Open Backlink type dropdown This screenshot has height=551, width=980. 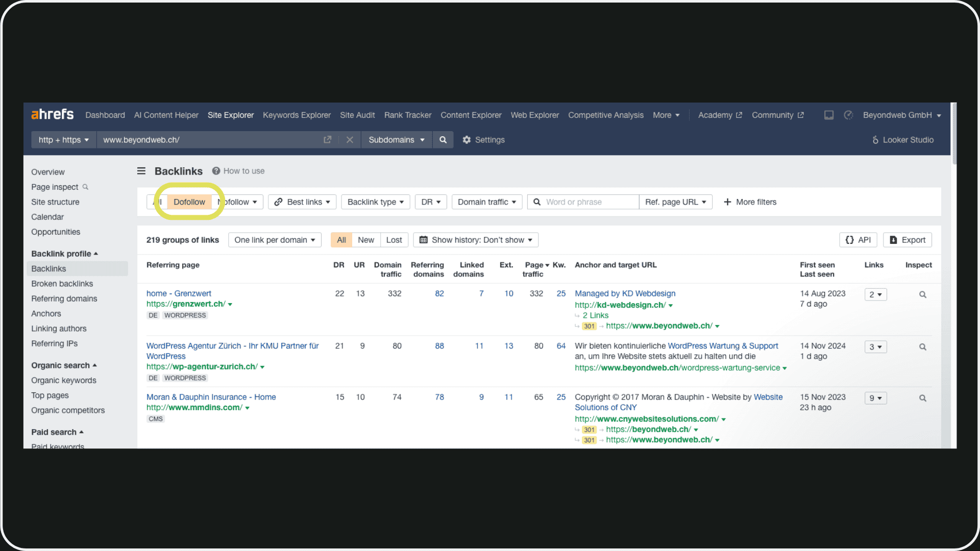click(x=376, y=202)
